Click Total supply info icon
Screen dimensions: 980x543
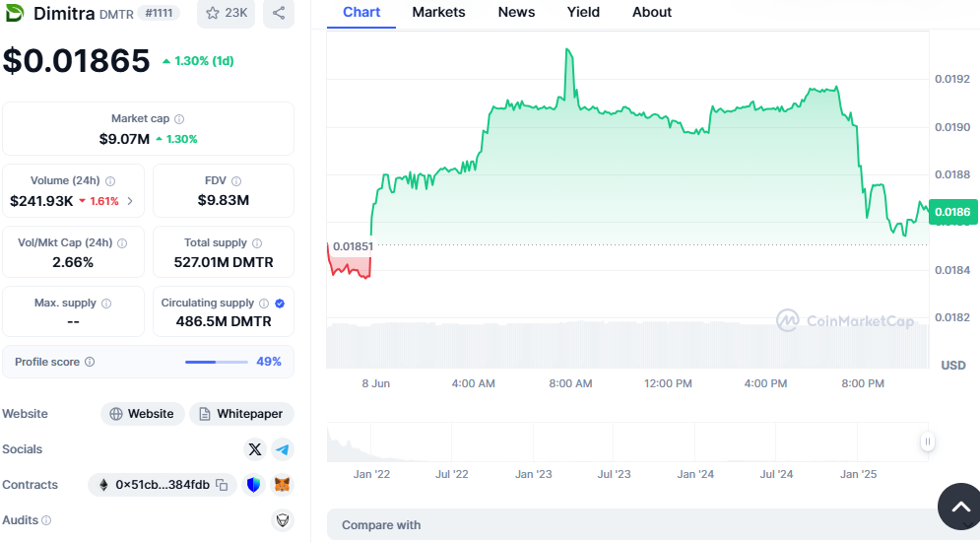[x=257, y=242]
